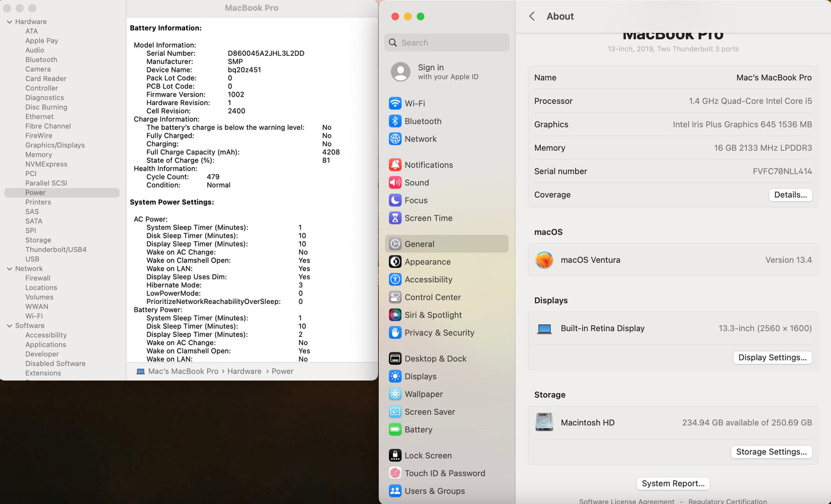Open Focus settings

(415, 200)
